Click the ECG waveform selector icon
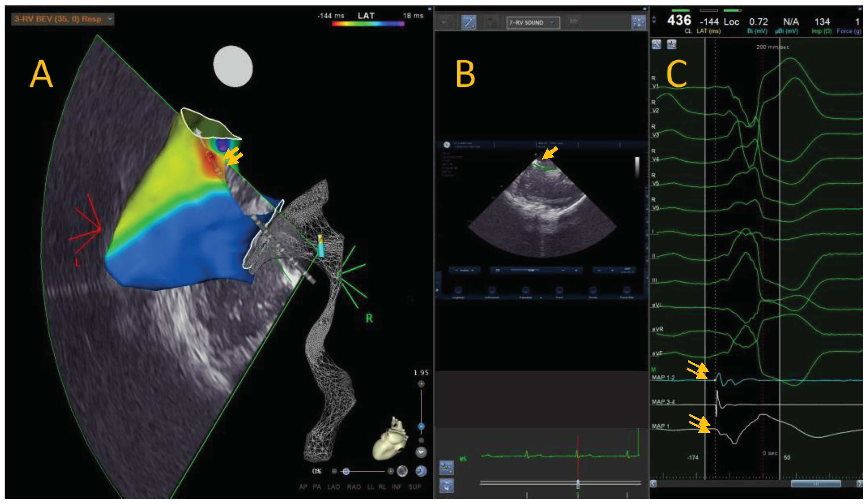The width and height of the screenshot is (868, 504). tap(446, 468)
